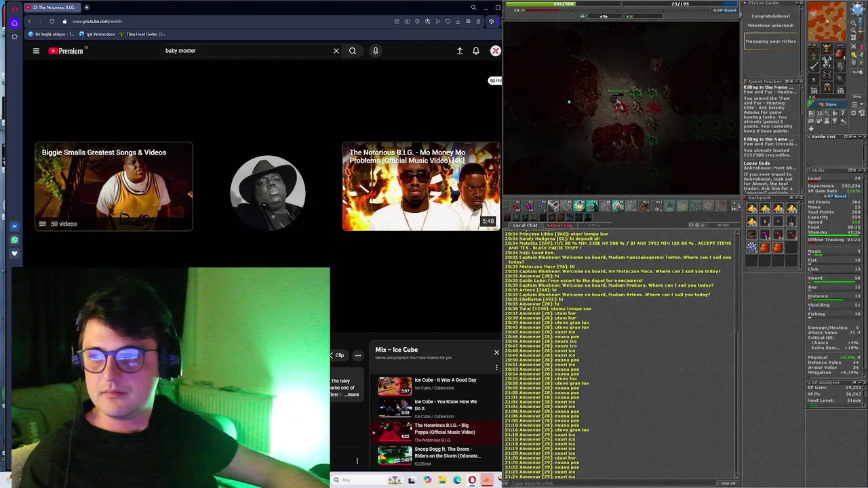Switch to Local Chat tab

[525, 225]
